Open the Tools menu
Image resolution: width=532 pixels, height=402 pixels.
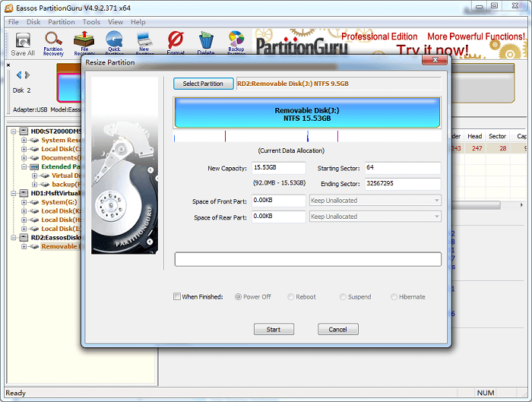(91, 22)
